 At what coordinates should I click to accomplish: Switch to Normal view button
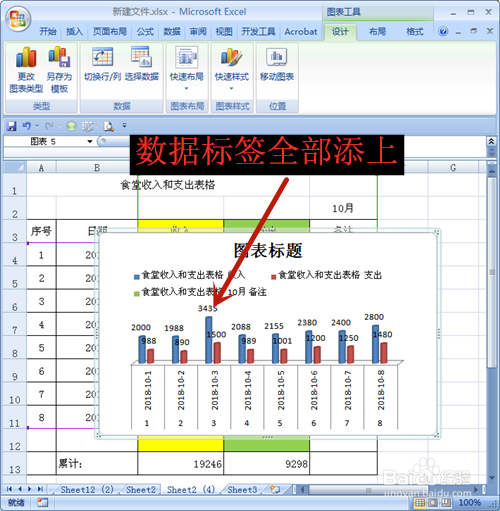coord(420,502)
